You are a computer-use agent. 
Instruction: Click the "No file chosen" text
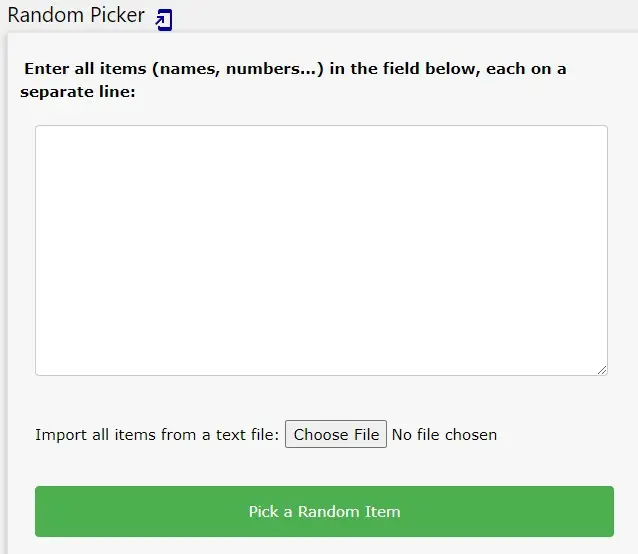[x=444, y=434]
